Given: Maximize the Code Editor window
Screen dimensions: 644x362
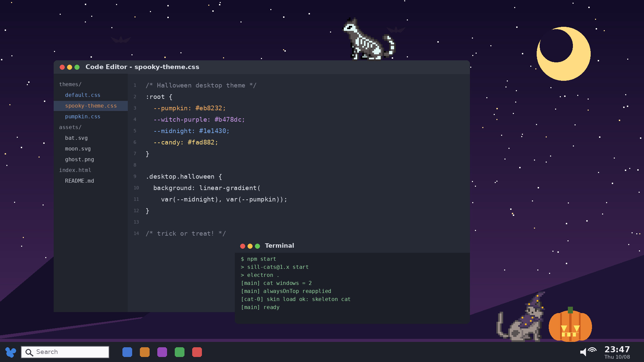Looking at the screenshot, I should coord(77,67).
